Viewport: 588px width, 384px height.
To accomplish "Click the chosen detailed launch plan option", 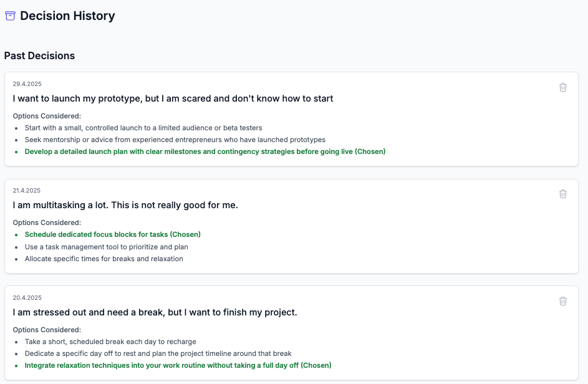I will 205,151.
